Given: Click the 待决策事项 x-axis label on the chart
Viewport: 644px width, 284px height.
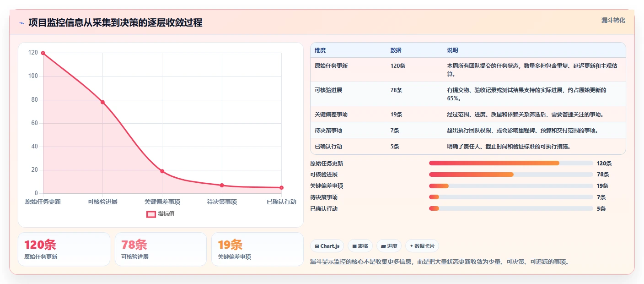Looking at the screenshot, I should tap(222, 202).
